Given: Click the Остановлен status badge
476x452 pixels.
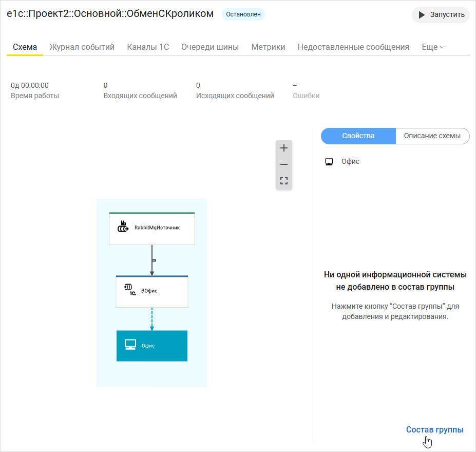Looking at the screenshot, I should (x=243, y=14).
